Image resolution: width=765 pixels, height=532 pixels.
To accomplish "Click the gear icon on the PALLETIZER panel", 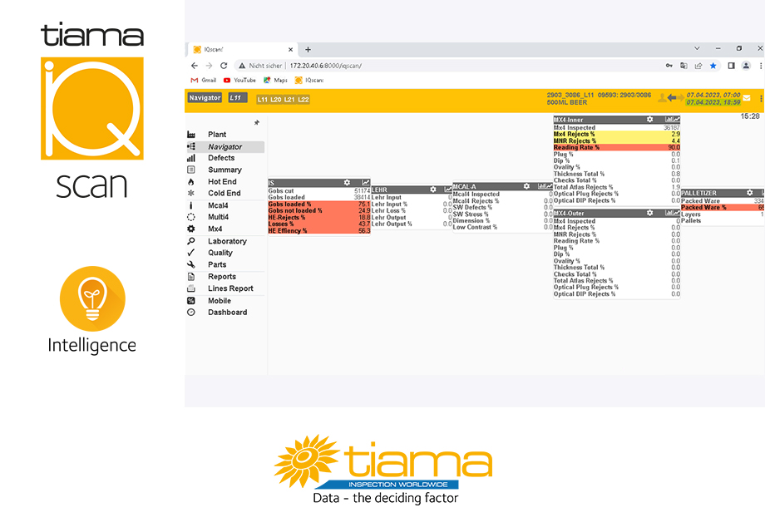I will point(750,193).
